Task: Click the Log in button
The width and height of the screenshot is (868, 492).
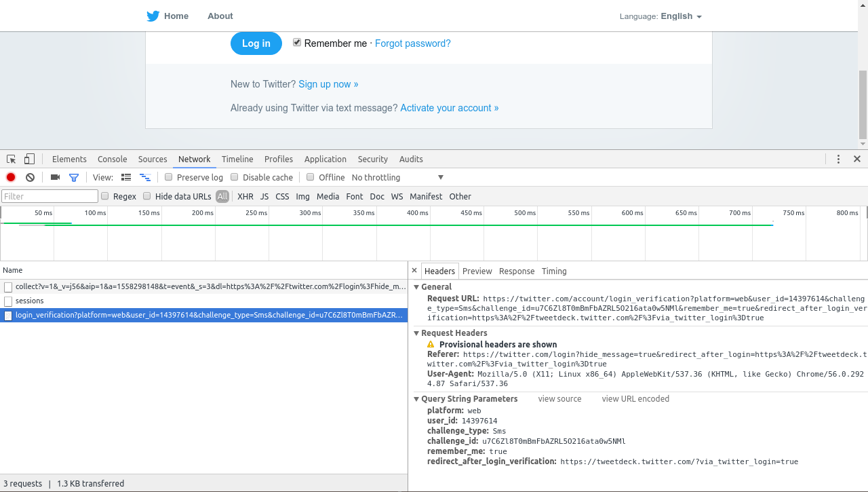Action: click(256, 43)
